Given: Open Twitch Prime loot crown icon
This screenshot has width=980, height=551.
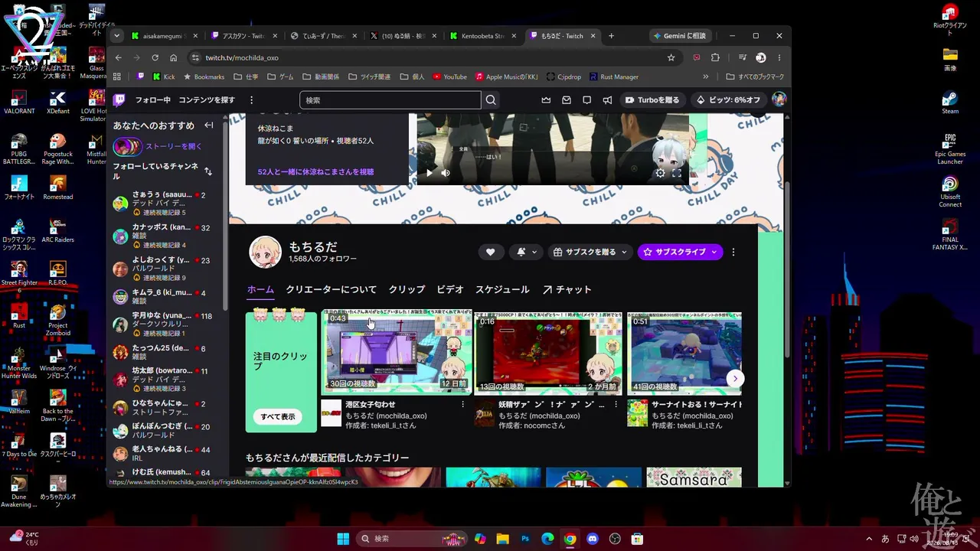Looking at the screenshot, I should [546, 100].
